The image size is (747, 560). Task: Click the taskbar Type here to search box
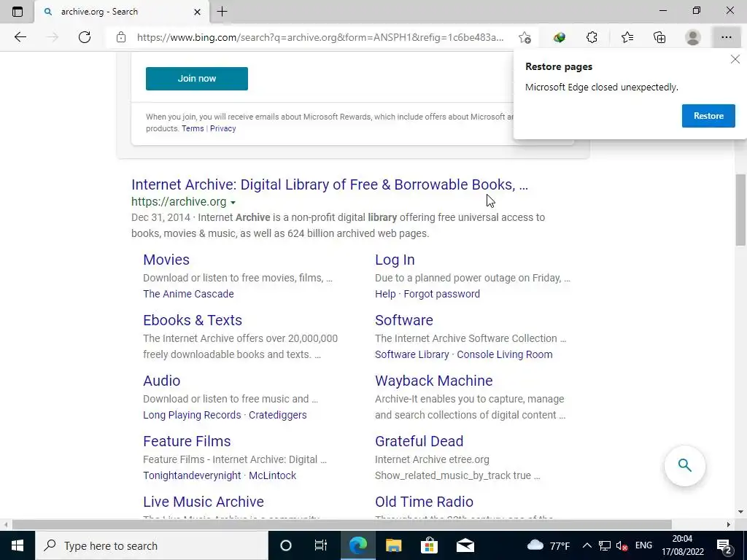click(152, 545)
